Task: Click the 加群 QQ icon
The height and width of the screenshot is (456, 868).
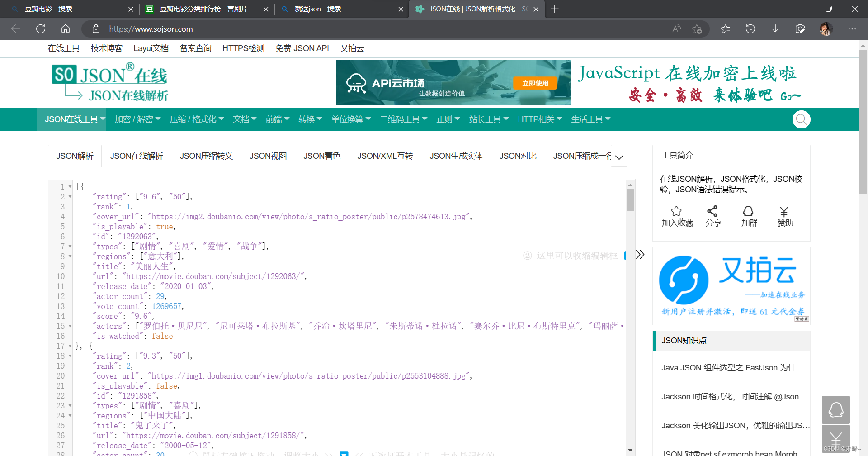Action: pos(748,211)
